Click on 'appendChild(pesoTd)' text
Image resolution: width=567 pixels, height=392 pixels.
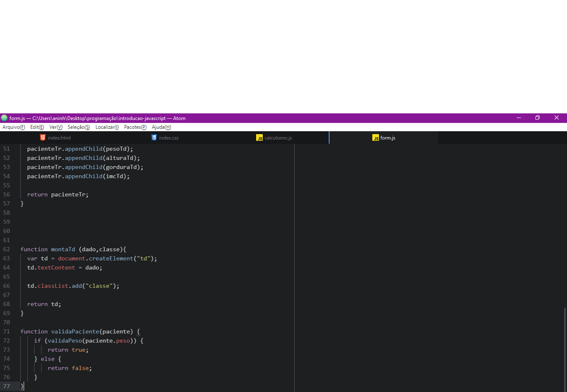[97, 149]
